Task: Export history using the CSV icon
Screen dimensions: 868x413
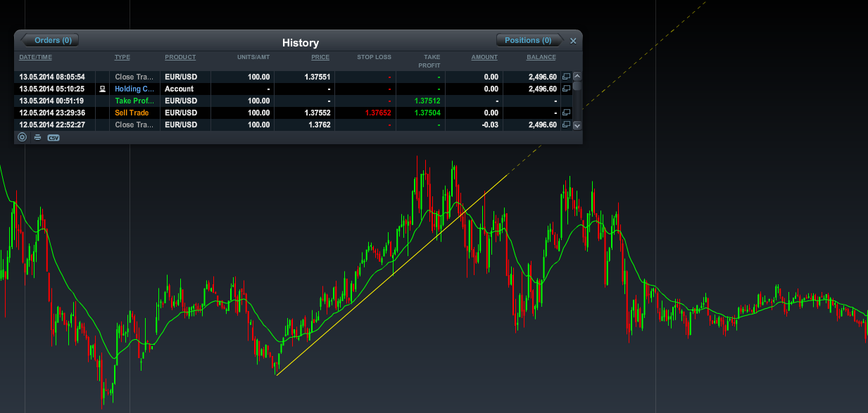Action: tap(54, 137)
